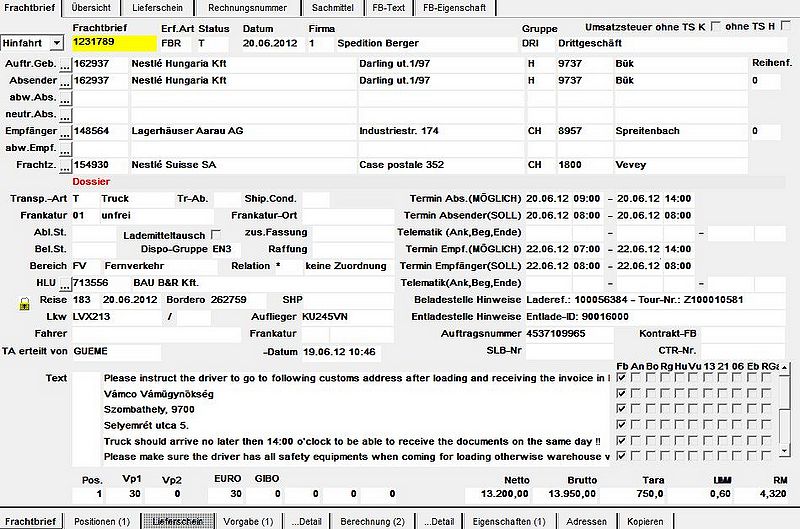Open the Auftr.Geb. lookup ellipsis button

pos(65,65)
